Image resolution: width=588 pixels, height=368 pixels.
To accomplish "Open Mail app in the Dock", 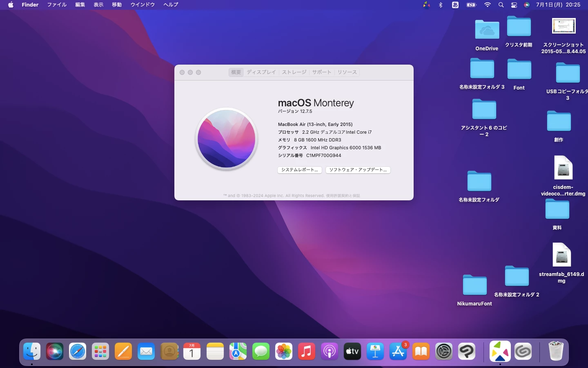I will (x=146, y=351).
